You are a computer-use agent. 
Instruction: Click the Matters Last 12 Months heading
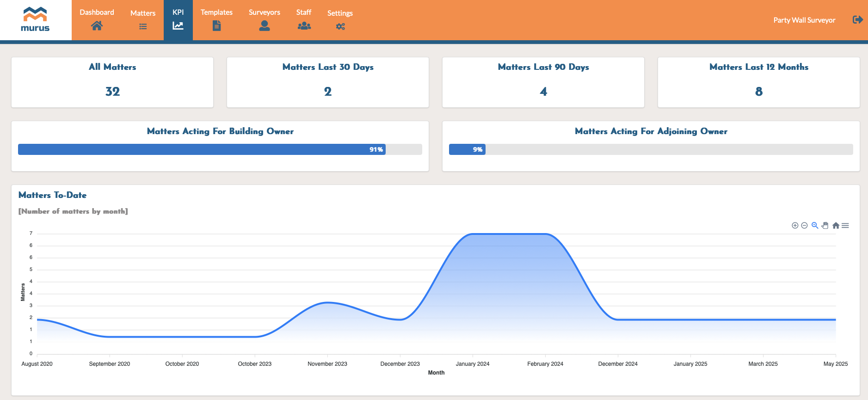pos(759,67)
